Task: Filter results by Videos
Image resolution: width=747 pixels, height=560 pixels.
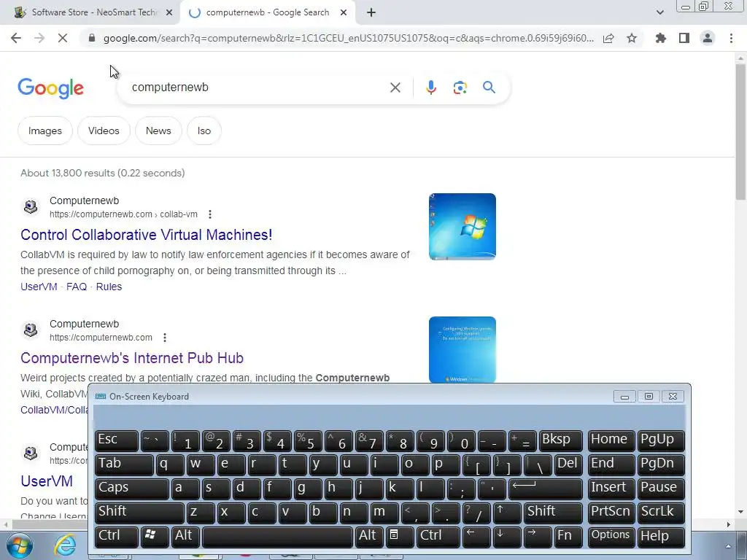Action: coord(104,131)
